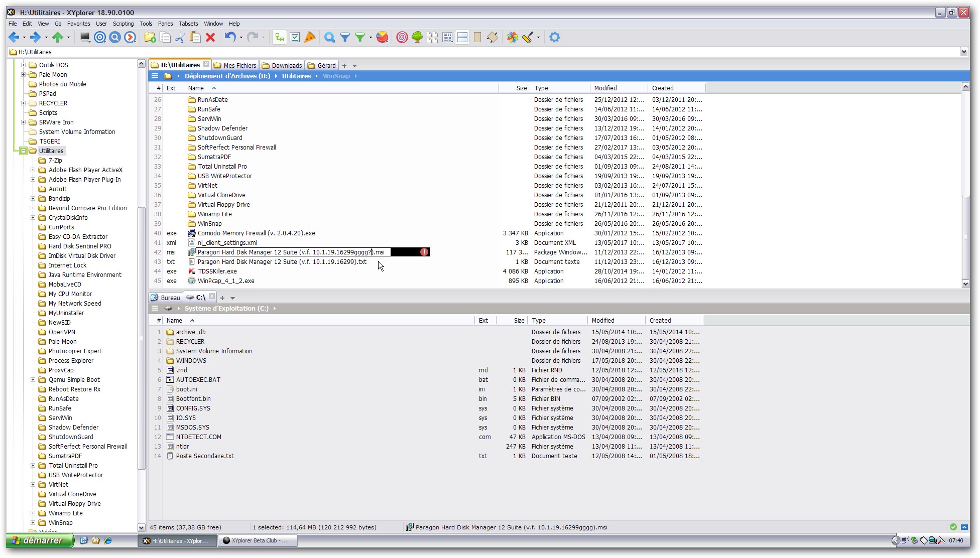This screenshot has height=558, width=980.
Task: Expand the Utilitaires tree item
Action: 23,151
